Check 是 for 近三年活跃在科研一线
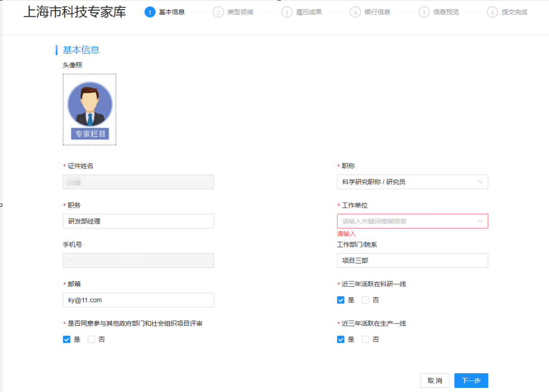Image resolution: width=549 pixels, height=392 pixels. [341, 300]
